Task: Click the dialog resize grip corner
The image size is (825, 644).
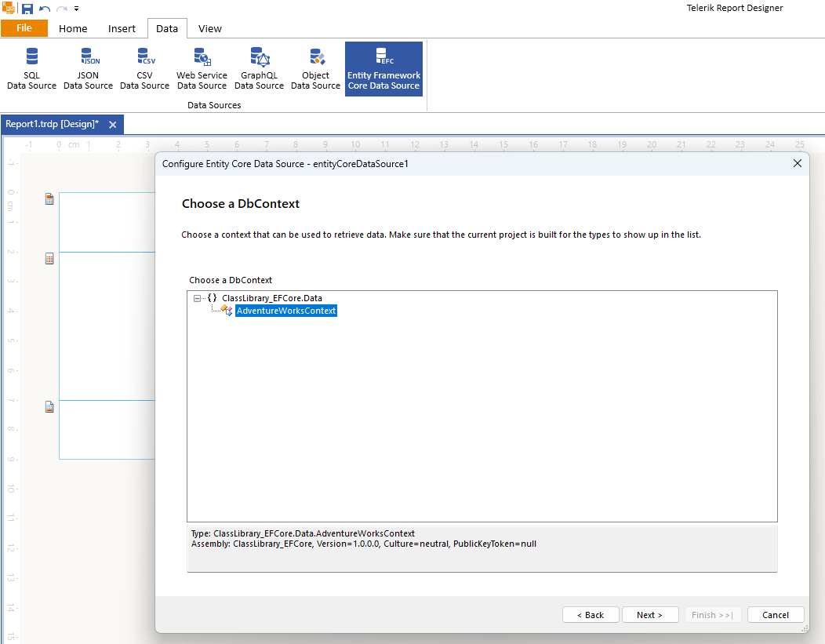Action: (x=805, y=628)
